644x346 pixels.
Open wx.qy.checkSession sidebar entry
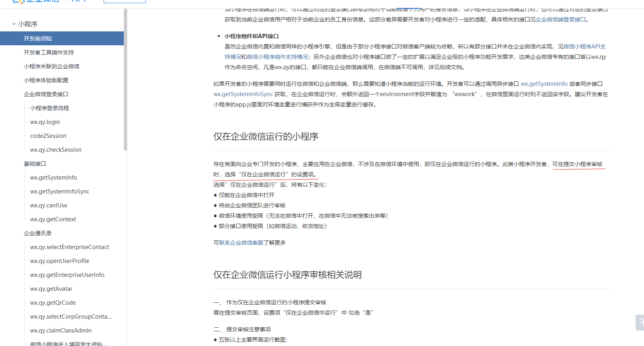coord(56,150)
